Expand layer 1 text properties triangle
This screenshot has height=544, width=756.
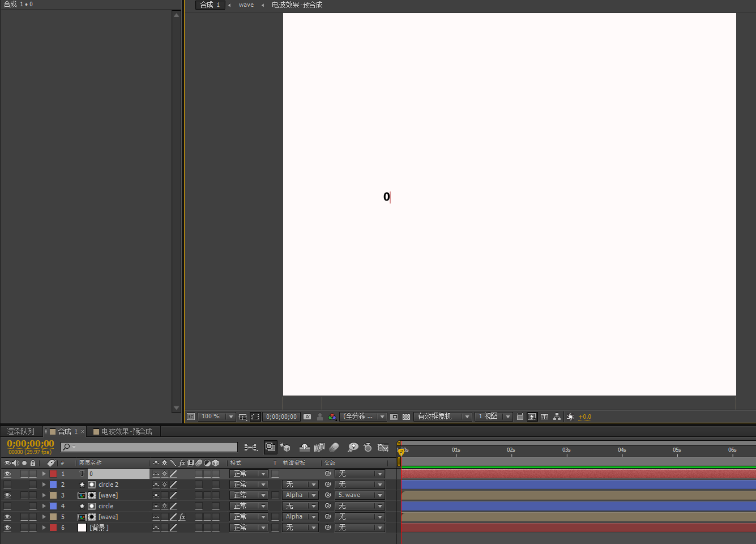(x=44, y=474)
